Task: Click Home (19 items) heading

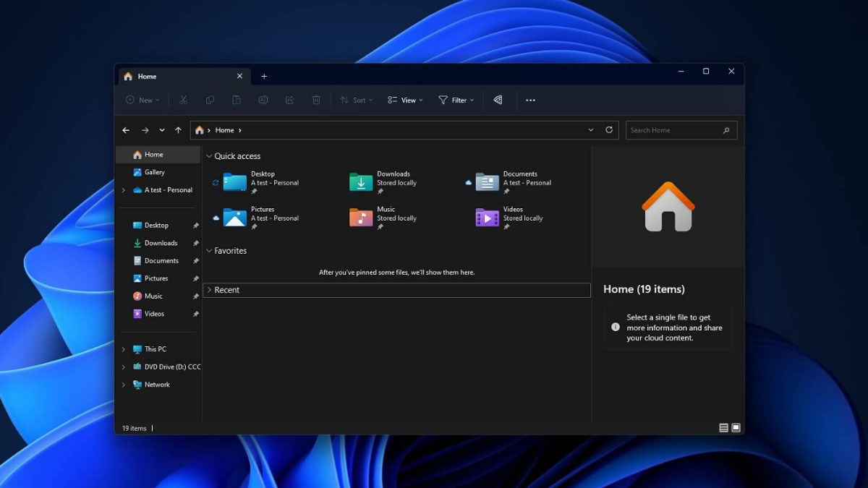Action: pyautogui.click(x=644, y=289)
